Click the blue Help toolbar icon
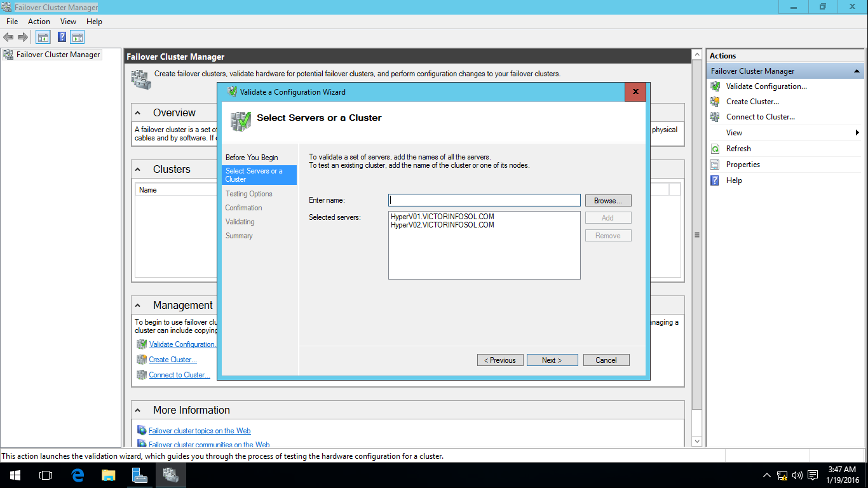Screen dimensions: 868x488 click(x=62, y=37)
